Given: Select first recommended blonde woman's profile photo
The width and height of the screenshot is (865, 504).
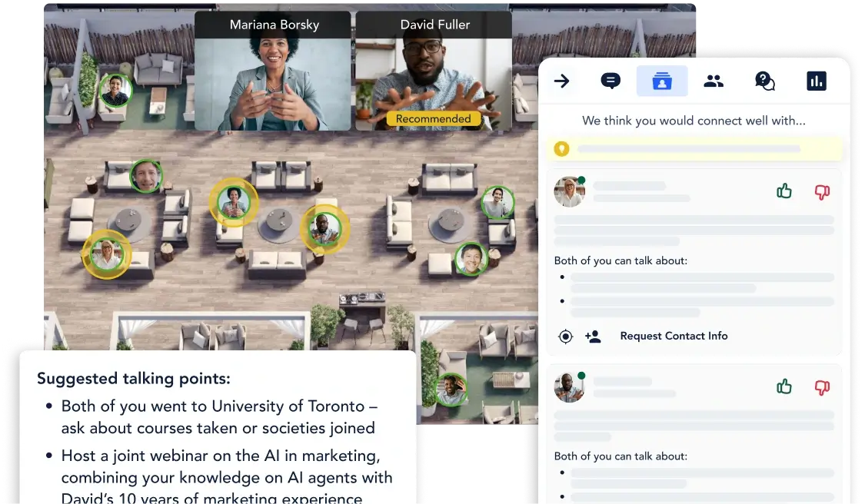Looking at the screenshot, I should pyautogui.click(x=569, y=192).
